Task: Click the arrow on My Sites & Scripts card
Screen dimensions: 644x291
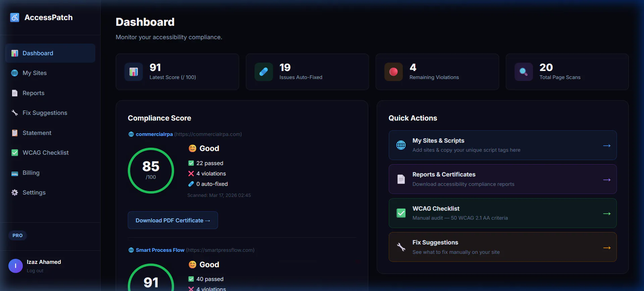Action: click(607, 146)
